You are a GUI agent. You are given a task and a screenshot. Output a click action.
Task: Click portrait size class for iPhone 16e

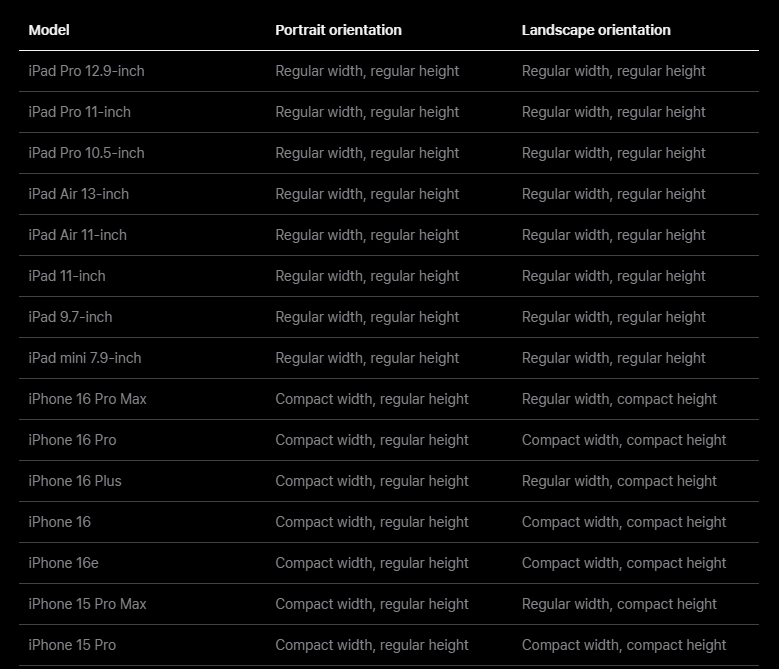(372, 563)
